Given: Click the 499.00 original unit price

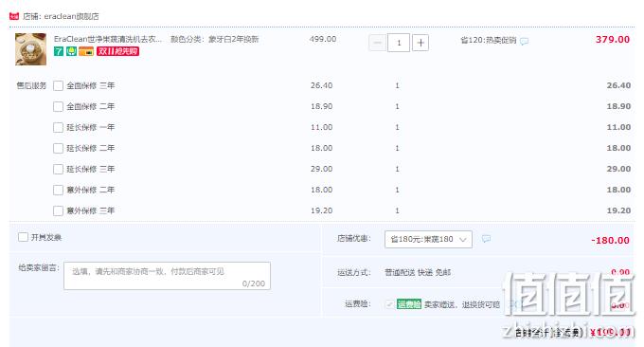Looking at the screenshot, I should click(323, 39).
